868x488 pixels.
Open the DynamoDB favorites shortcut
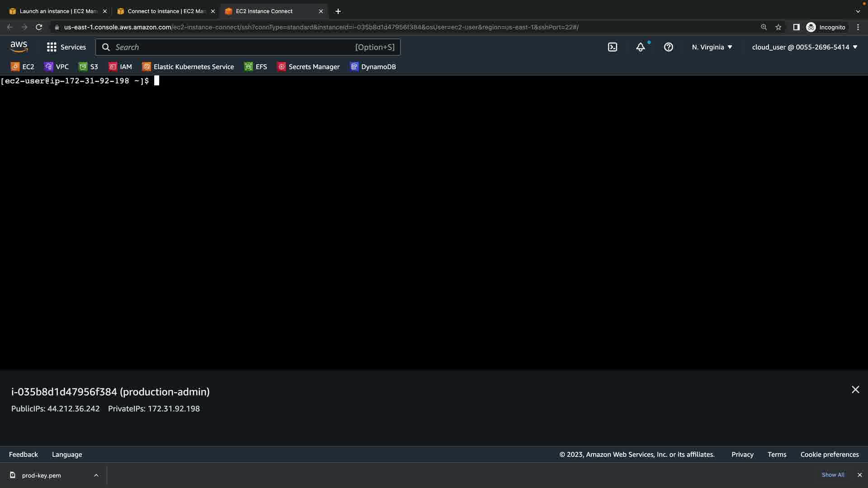point(373,66)
